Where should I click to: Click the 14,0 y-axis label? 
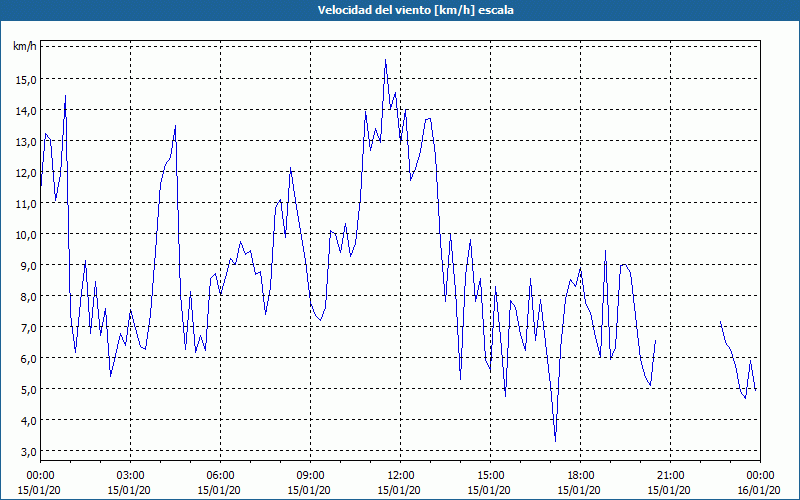click(x=27, y=111)
